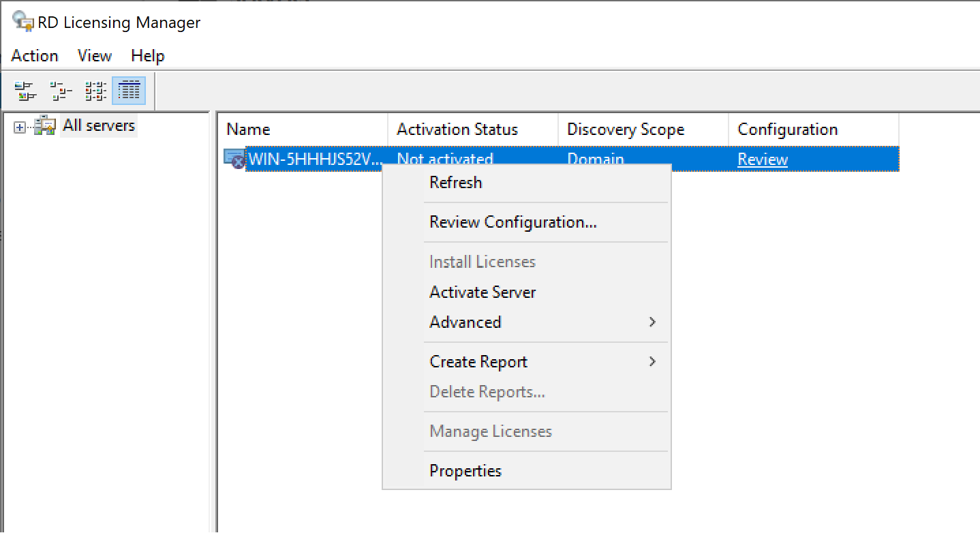Viewport: 980px width, 533px height.
Task: Select Refresh in the context menu
Action: tap(455, 183)
